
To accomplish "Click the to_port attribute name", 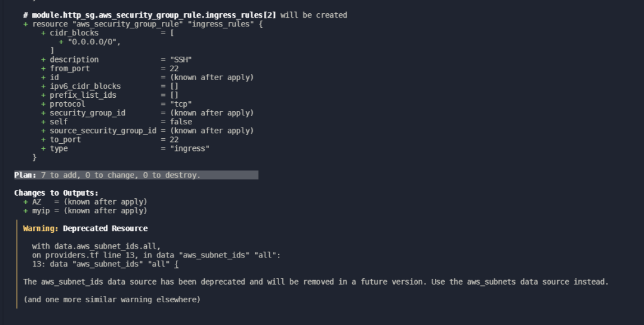I will click(x=65, y=139).
